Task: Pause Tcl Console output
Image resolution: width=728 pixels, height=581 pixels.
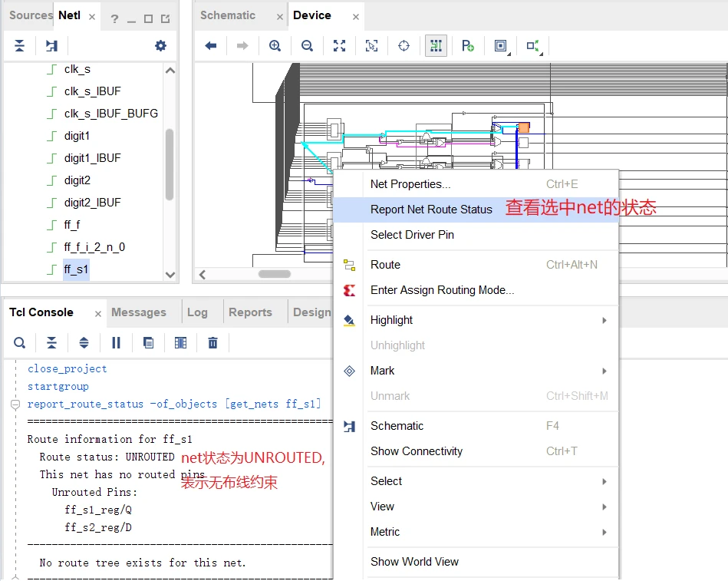Action: pyautogui.click(x=116, y=343)
